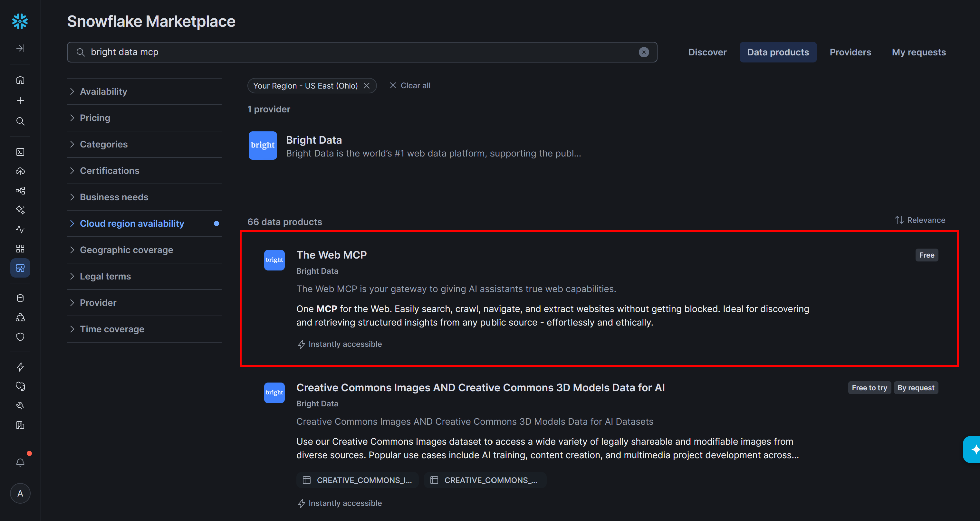980x521 pixels.
Task: Click the pulse Monitoring icon in sidebar
Action: point(20,229)
